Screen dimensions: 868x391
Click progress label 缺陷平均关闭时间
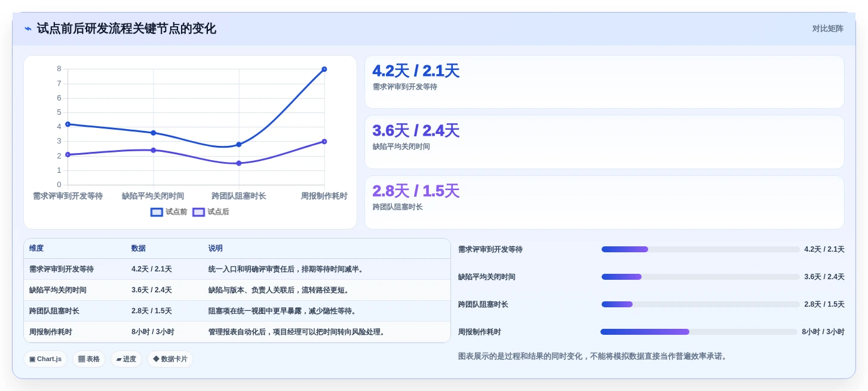click(487, 277)
